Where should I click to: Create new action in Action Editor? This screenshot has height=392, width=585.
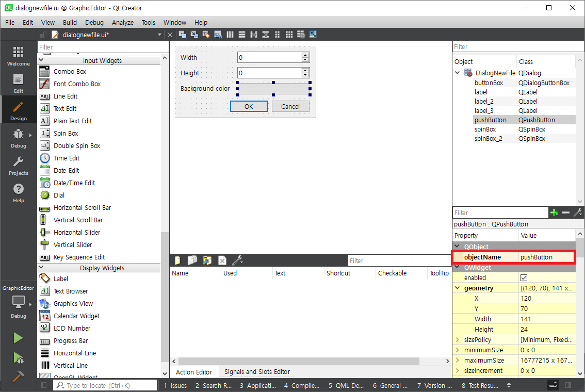point(177,260)
